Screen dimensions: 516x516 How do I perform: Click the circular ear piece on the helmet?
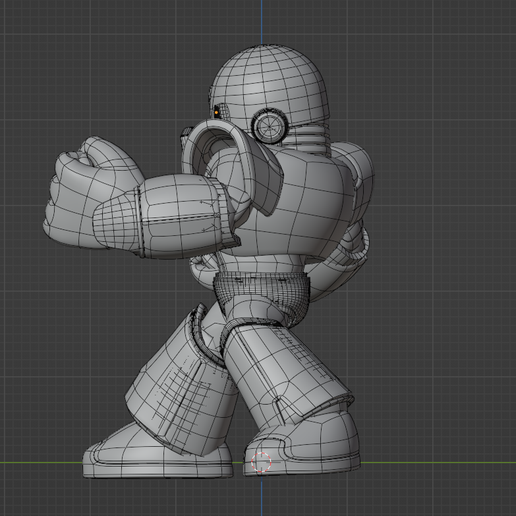[269, 127]
